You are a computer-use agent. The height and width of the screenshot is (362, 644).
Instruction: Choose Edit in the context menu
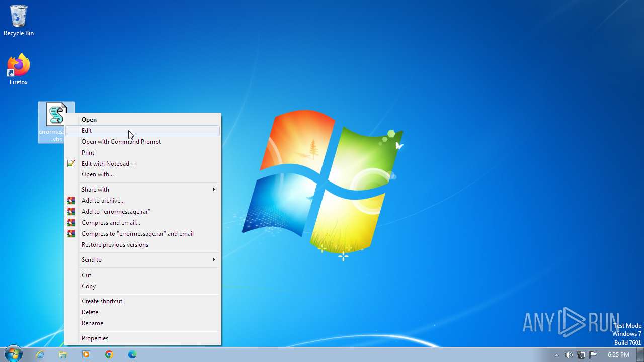click(143, 131)
